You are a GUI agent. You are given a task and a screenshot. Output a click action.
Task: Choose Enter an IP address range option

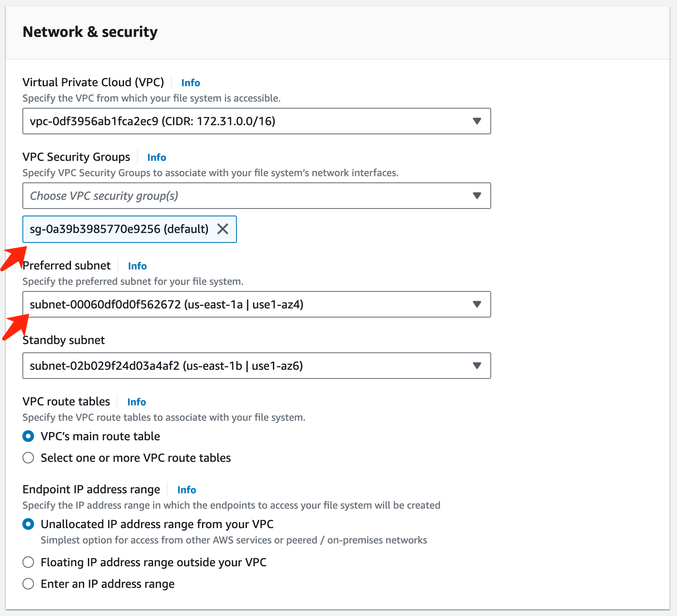(28, 584)
